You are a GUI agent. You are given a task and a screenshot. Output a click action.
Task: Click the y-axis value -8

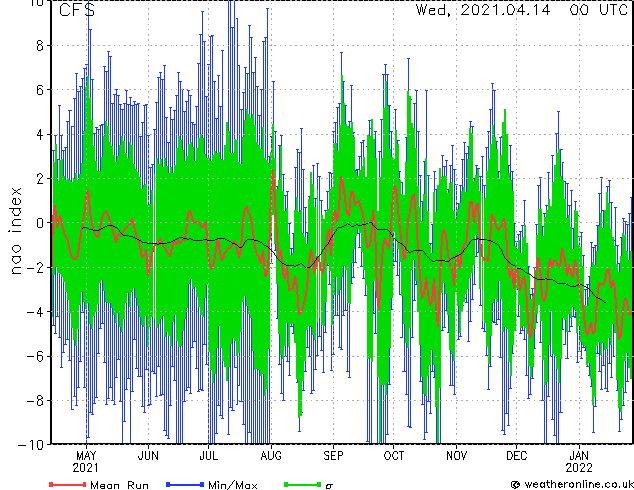[x=35, y=401]
